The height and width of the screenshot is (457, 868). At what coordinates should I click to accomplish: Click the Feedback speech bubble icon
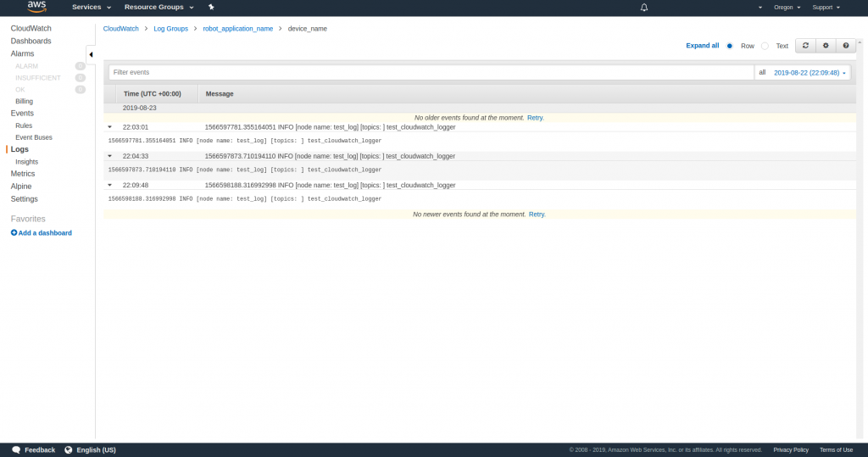coord(16,450)
